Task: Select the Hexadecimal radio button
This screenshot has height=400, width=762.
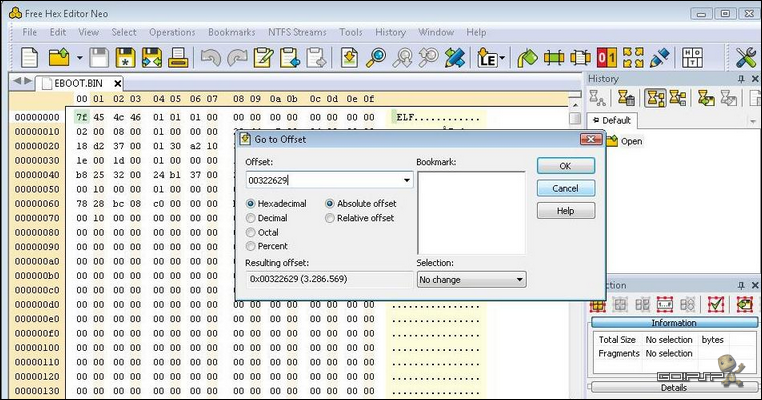Action: [251, 204]
